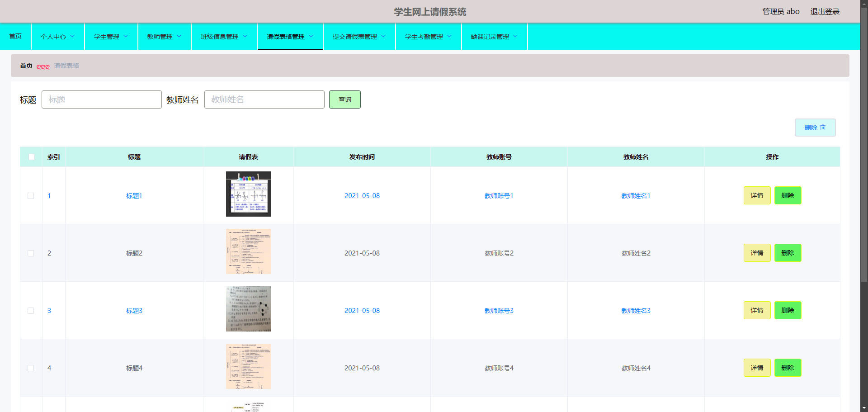Click the 教师姓名4 cell

click(636, 368)
